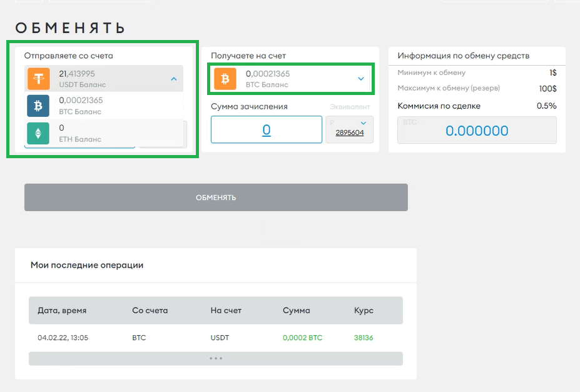The height and width of the screenshot is (392, 580).
Task: Collapse the sending account dropdown chevron
Action: tap(173, 79)
